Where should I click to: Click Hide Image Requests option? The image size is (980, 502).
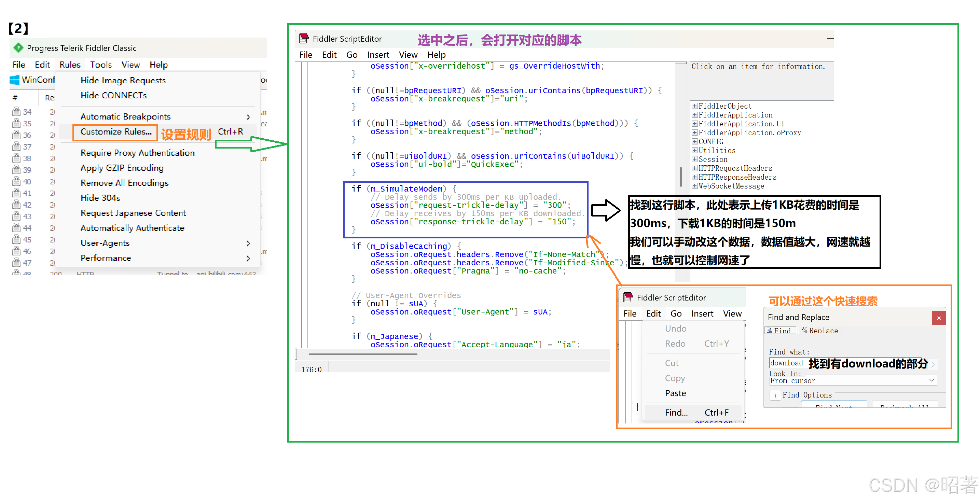(123, 81)
